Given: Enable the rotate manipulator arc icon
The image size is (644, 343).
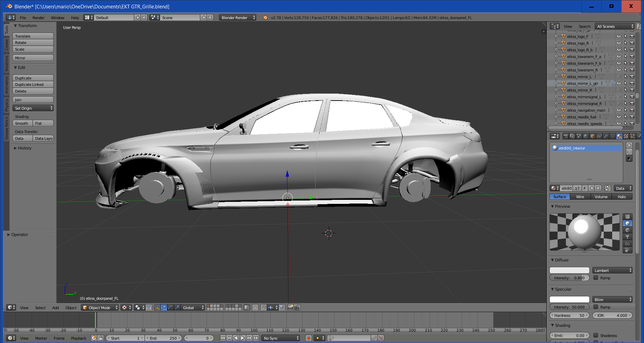Looking at the screenshot, I should point(170,307).
